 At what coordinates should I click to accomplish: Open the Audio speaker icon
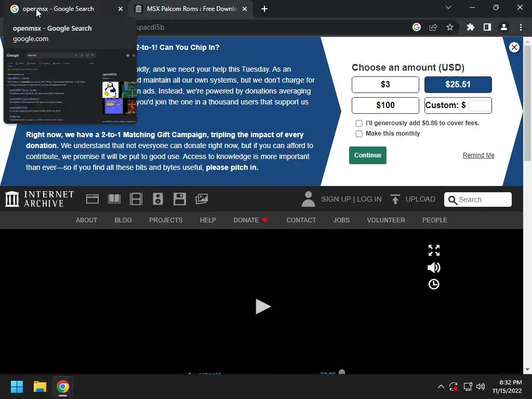158,199
